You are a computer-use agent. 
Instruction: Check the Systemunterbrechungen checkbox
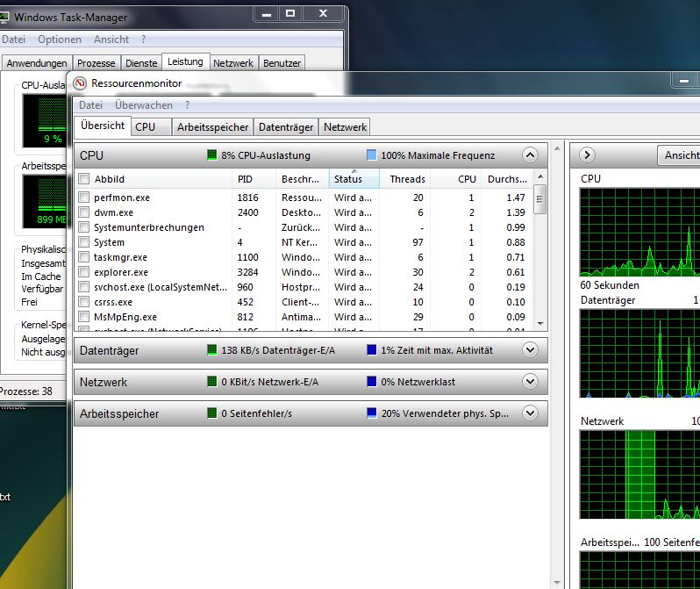(x=83, y=227)
